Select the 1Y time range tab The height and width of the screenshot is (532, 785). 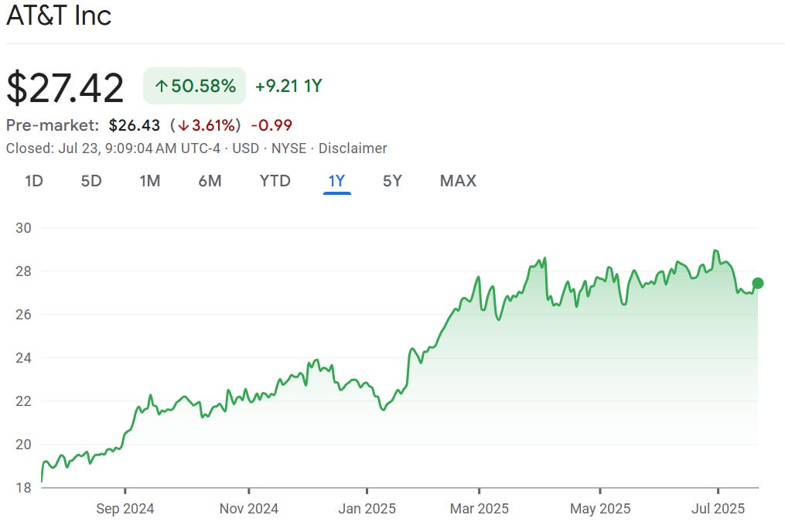[337, 181]
